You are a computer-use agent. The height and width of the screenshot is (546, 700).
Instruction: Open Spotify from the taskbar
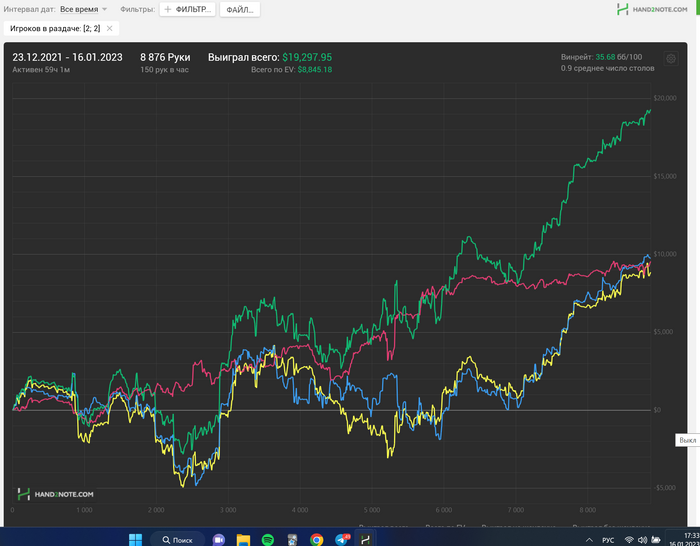click(267, 540)
